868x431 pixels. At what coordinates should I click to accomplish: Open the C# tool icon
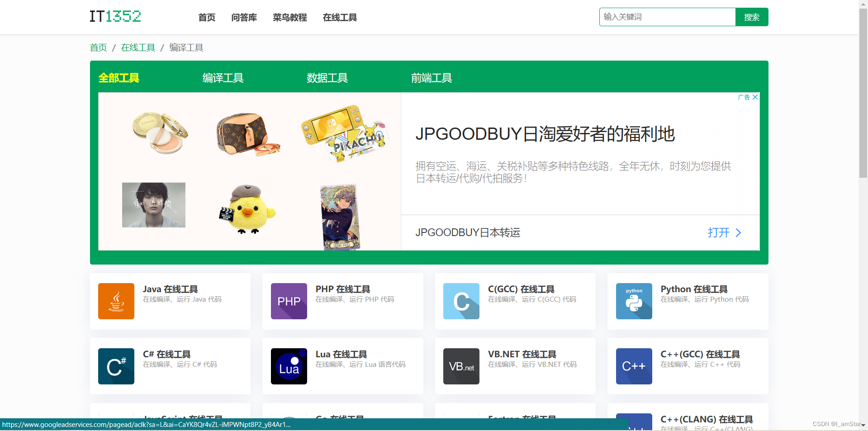click(116, 366)
